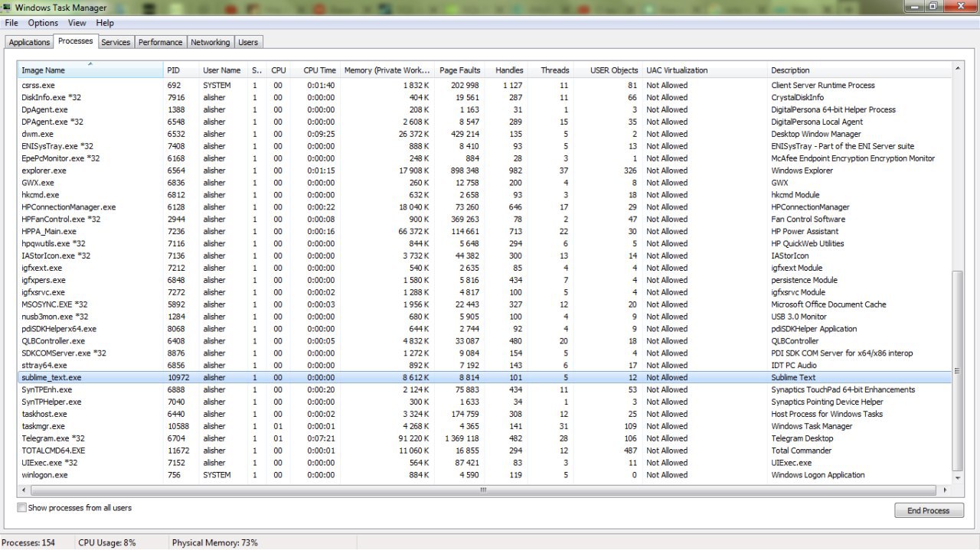Open the View menu

pos(77,23)
